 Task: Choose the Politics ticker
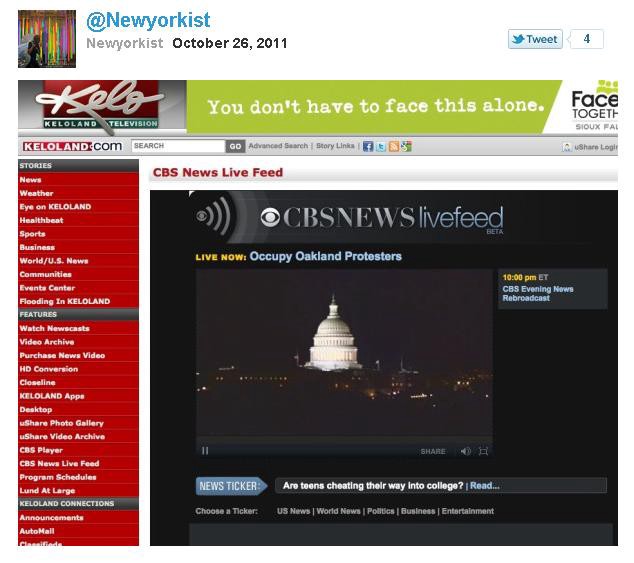click(380, 511)
